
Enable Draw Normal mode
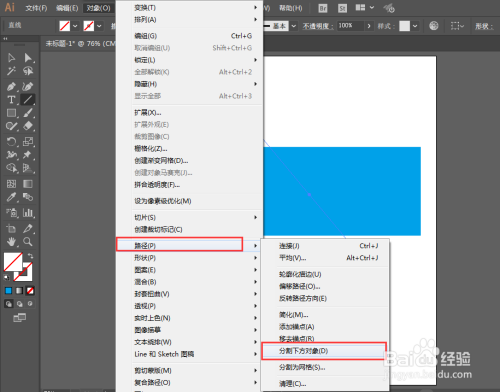coord(9,304)
